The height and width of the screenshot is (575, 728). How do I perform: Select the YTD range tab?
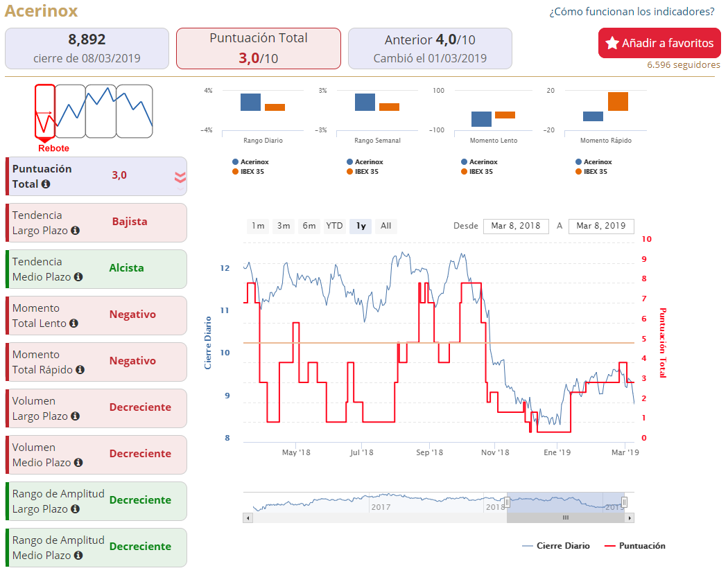pos(334,226)
